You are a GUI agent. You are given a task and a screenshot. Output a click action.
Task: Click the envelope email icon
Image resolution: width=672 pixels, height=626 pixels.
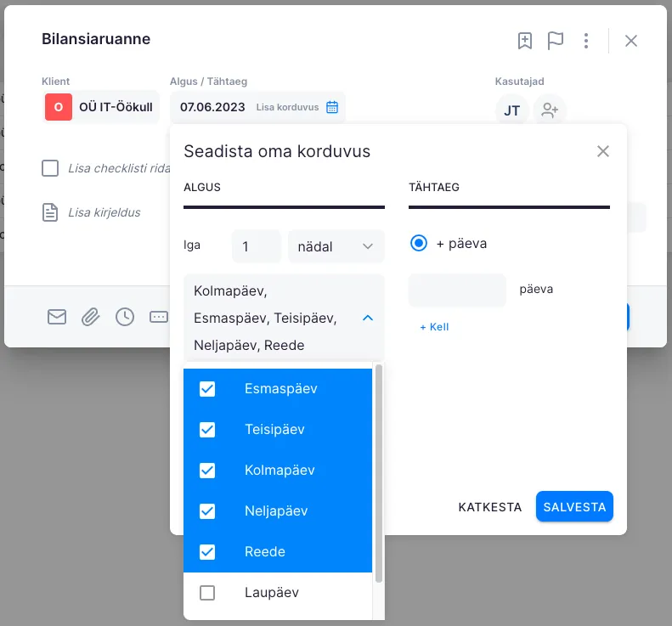pos(57,317)
